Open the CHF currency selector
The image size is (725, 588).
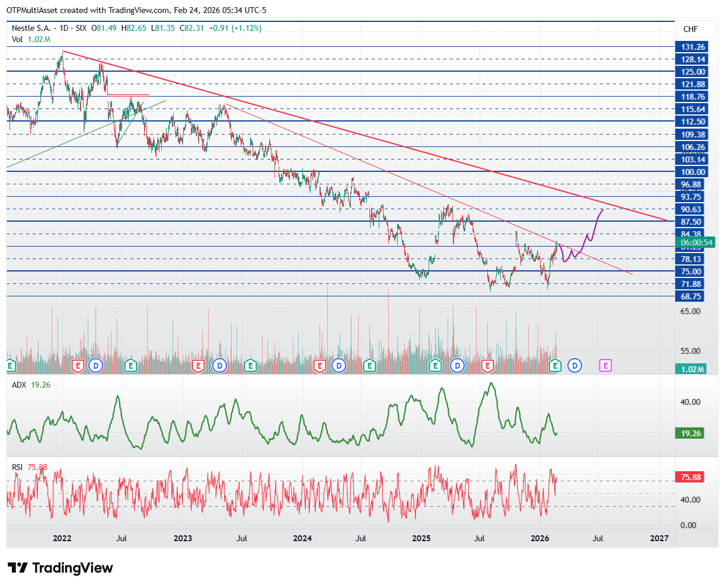(x=691, y=29)
